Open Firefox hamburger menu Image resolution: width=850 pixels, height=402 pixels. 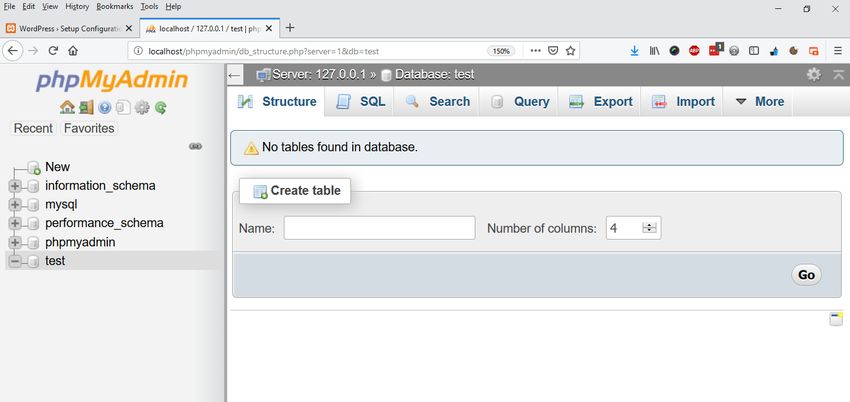point(838,51)
